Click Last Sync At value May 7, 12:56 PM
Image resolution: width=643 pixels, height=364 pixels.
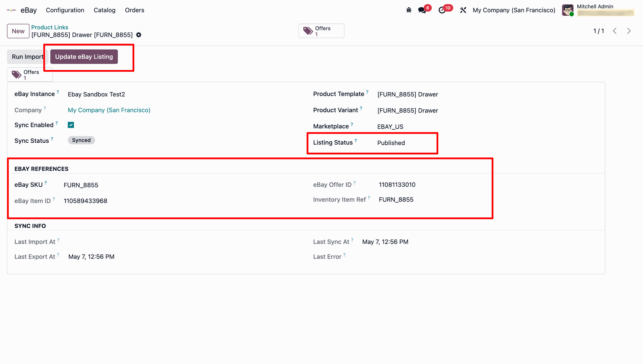(x=385, y=242)
